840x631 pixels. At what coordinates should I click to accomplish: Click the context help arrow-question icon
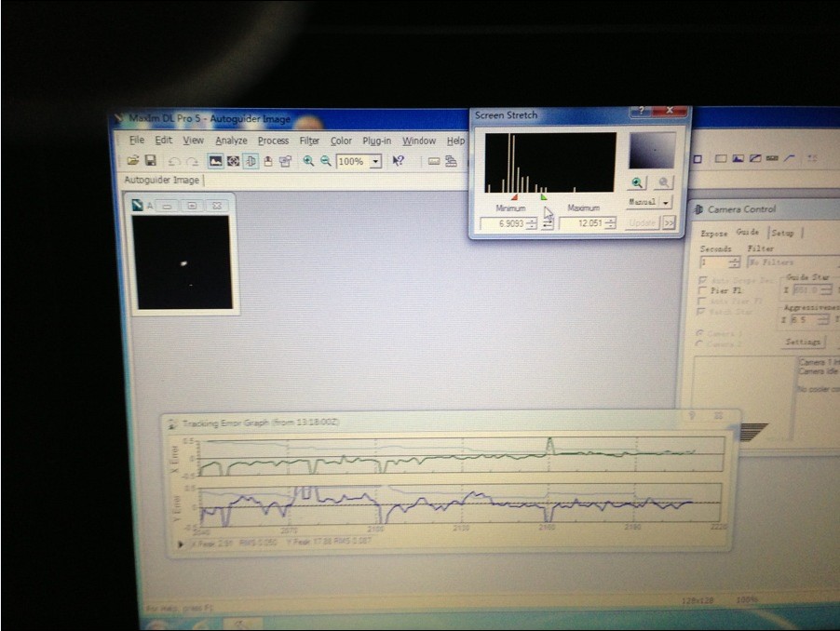point(399,161)
